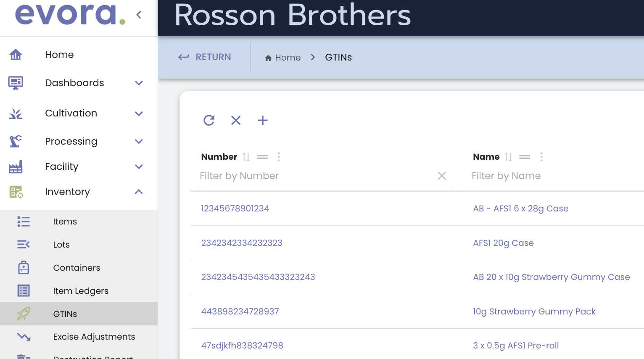
Task: Add a new GTIN with plus icon
Action: (x=263, y=120)
